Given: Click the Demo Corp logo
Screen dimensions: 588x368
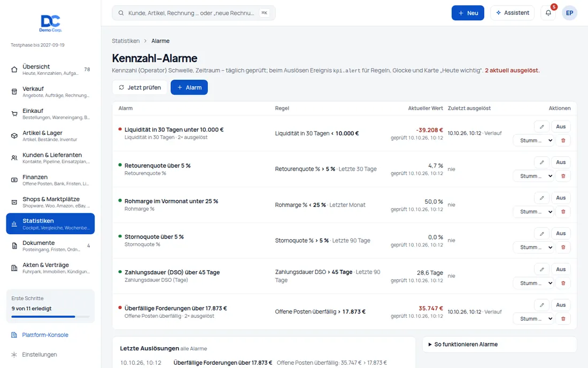Looking at the screenshot, I should point(51,23).
